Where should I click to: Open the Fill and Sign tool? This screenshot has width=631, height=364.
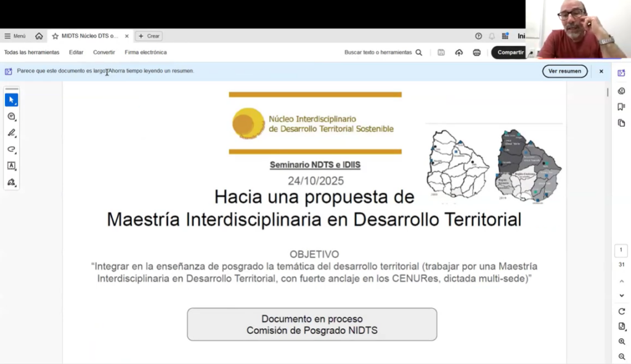(11, 182)
